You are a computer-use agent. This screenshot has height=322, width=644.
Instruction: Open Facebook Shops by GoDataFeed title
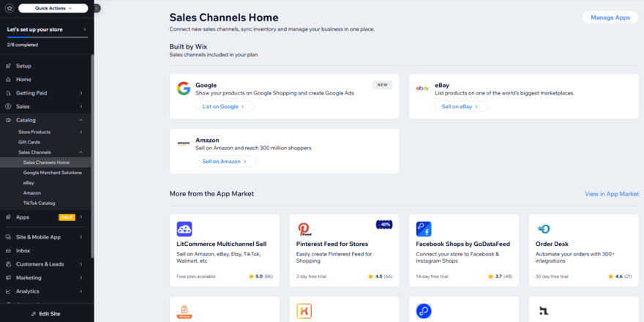(463, 244)
